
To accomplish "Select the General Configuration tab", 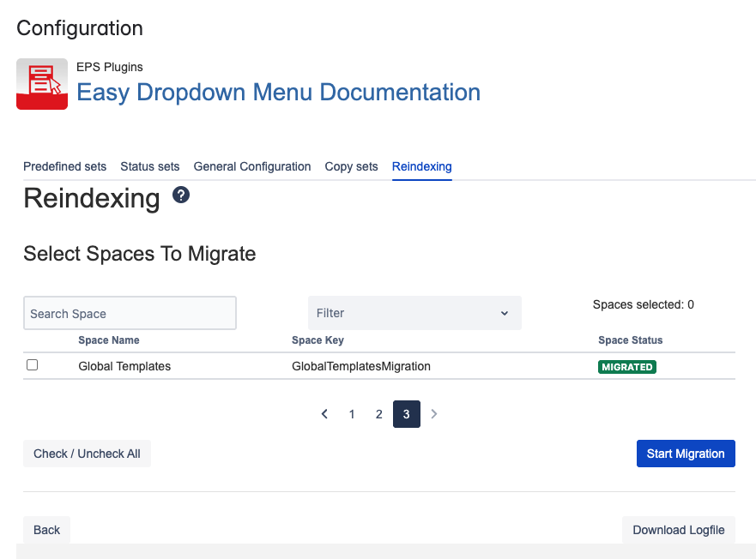I will coord(252,166).
